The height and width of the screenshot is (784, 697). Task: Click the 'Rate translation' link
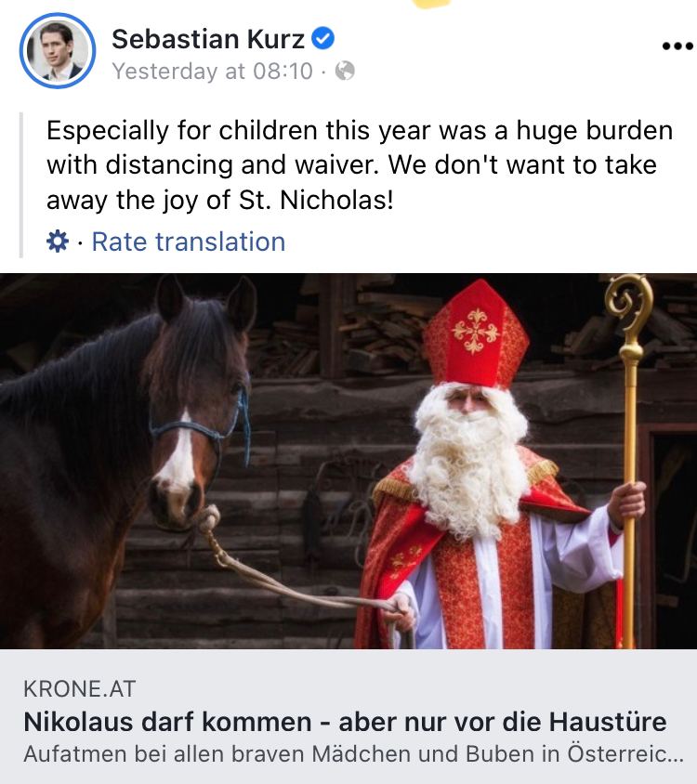tap(189, 242)
